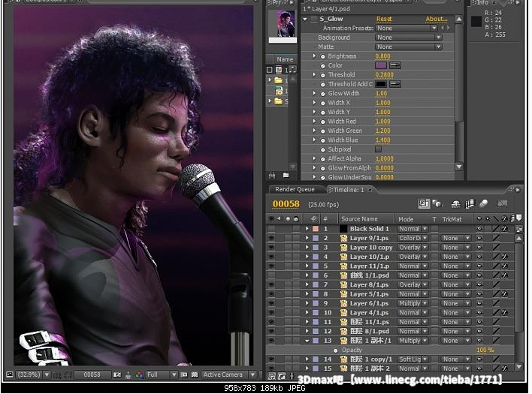
Task: Click the Source Name column header
Action: [x=359, y=219]
